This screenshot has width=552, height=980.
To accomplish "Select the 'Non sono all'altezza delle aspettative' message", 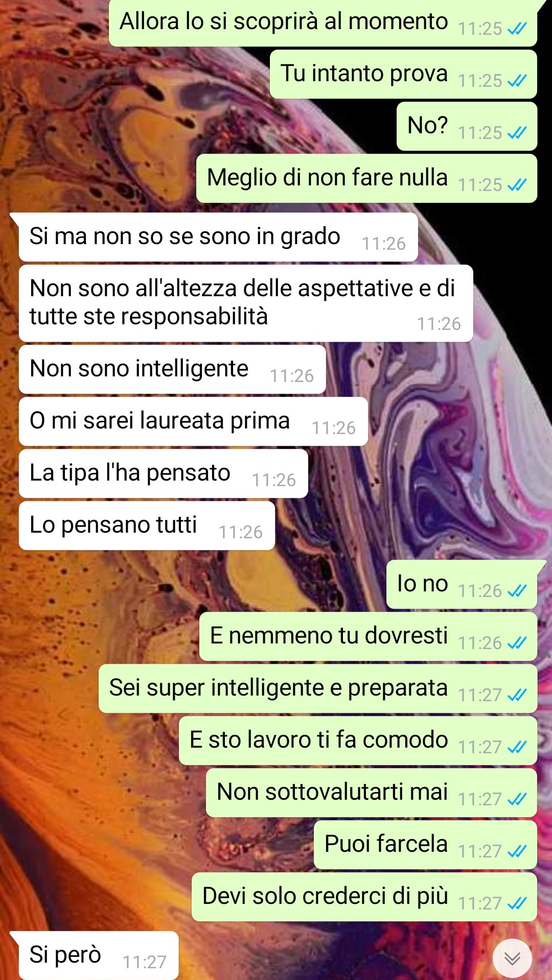I will pos(246,303).
